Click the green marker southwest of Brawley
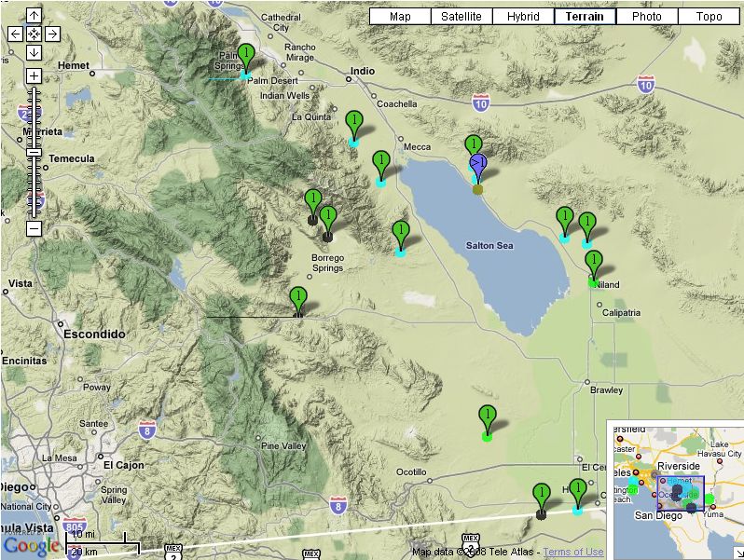 (x=487, y=417)
